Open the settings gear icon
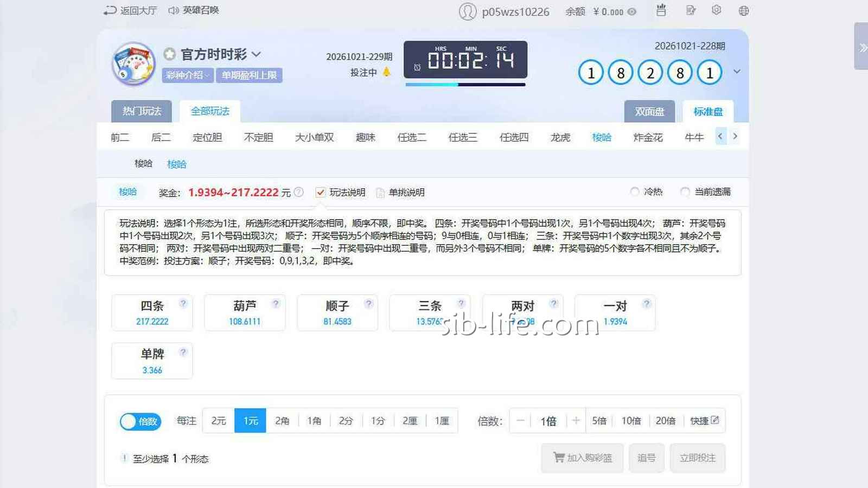The height and width of the screenshot is (488, 868). point(717,10)
